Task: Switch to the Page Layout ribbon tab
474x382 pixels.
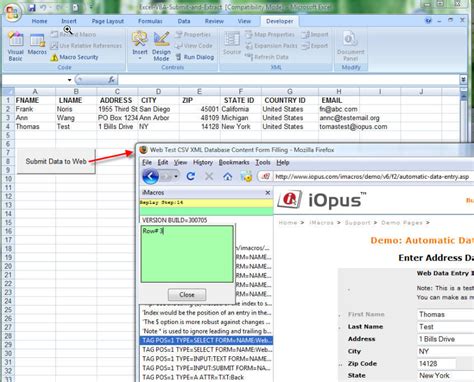Action: (x=108, y=21)
